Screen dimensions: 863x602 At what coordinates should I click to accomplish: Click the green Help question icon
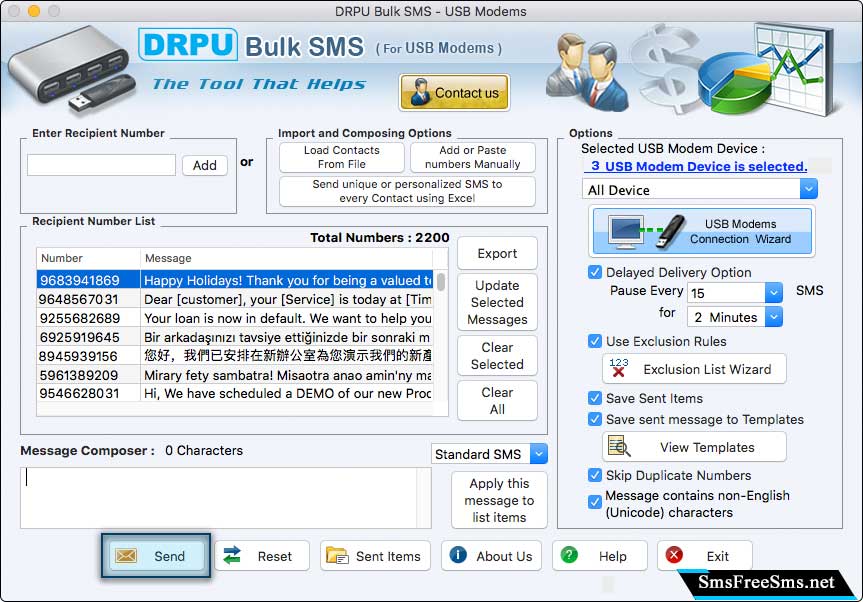click(569, 556)
